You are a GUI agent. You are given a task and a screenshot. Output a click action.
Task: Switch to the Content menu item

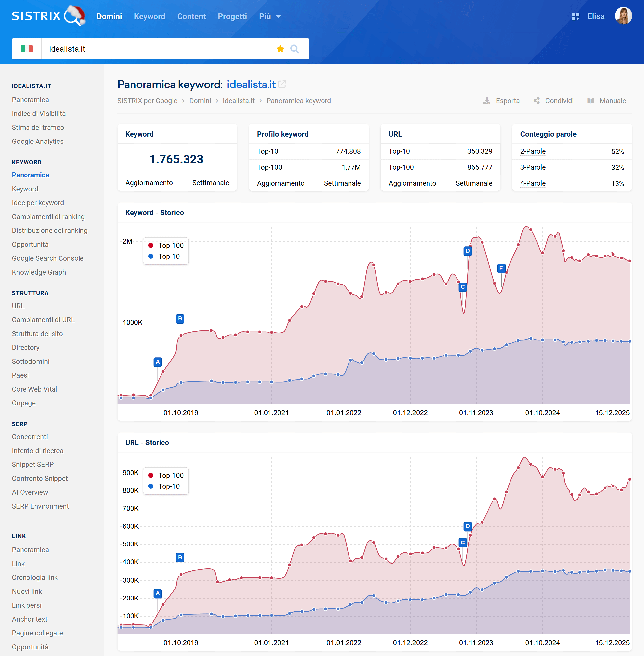pyautogui.click(x=191, y=16)
